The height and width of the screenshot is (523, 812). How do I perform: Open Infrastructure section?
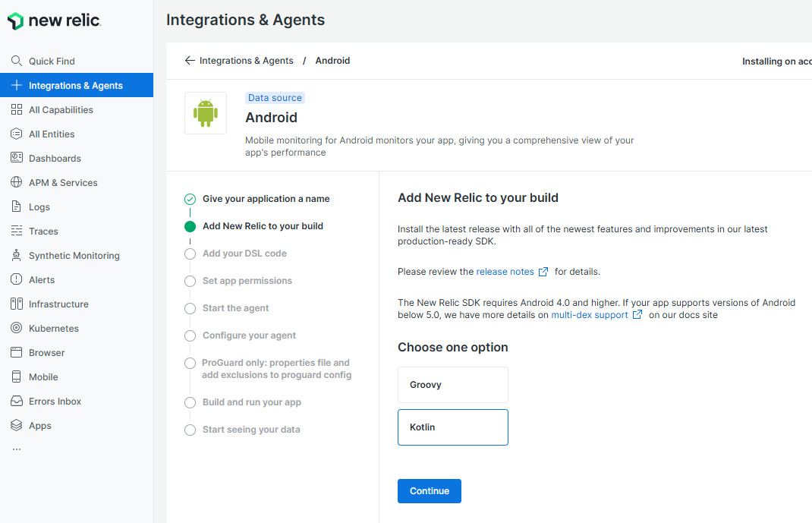coord(77,304)
